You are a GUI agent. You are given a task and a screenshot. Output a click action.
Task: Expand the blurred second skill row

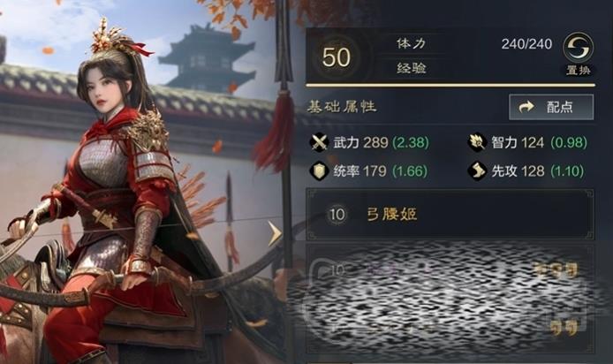450,300
